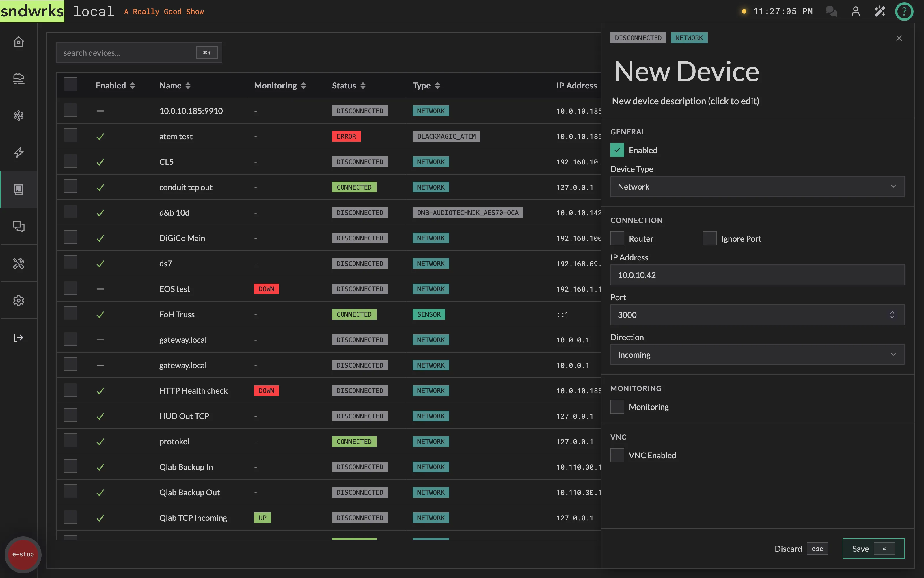This screenshot has width=924, height=578.
Task: Close the New Device panel with X
Action: [899, 38]
